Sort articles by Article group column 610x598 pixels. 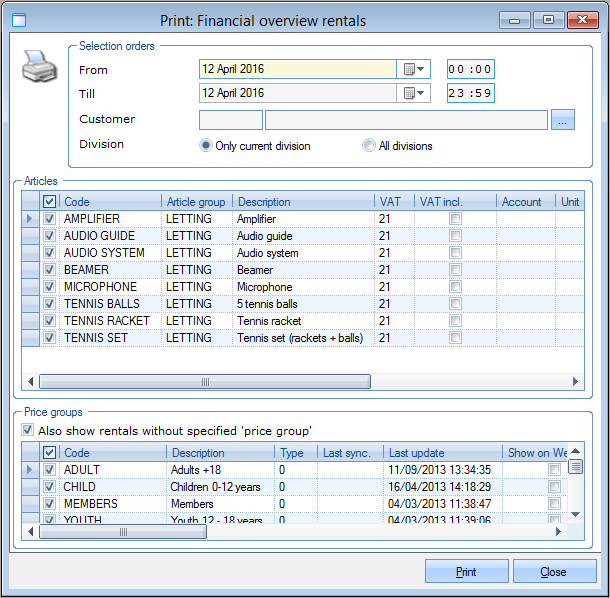(x=196, y=201)
